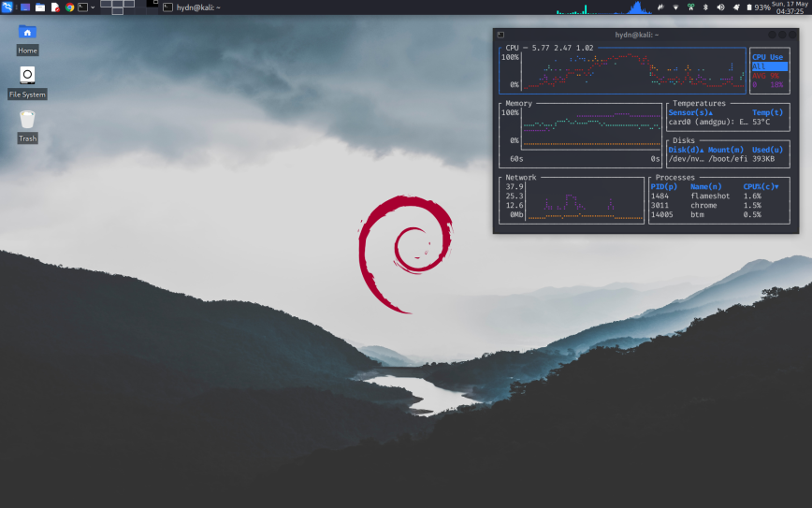Click the Show Desktop panel icon
The image size is (812, 508).
[25, 7]
